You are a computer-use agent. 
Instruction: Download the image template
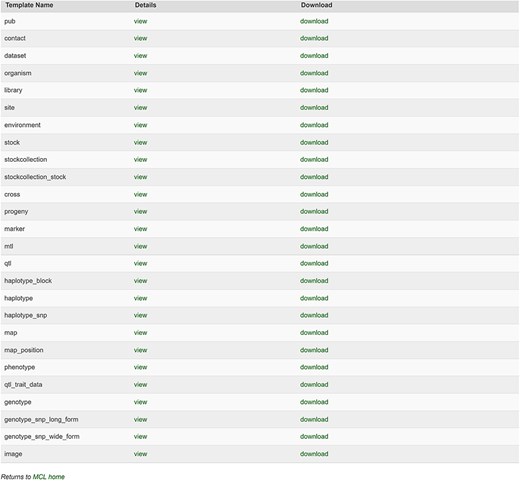(314, 454)
